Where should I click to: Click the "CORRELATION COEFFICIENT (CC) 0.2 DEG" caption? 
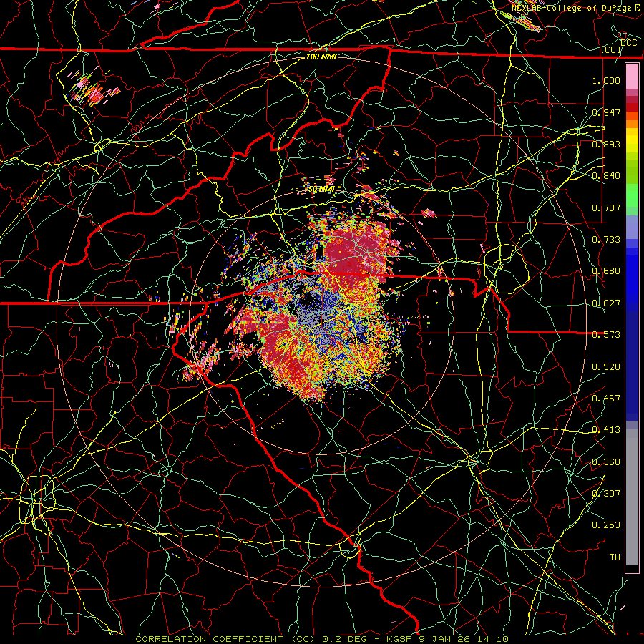tap(252, 639)
